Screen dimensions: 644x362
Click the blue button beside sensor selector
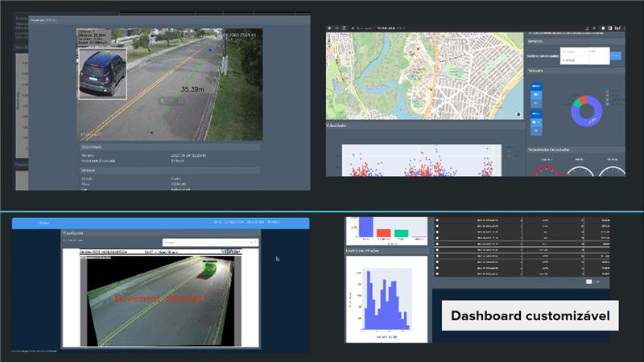click(x=616, y=56)
